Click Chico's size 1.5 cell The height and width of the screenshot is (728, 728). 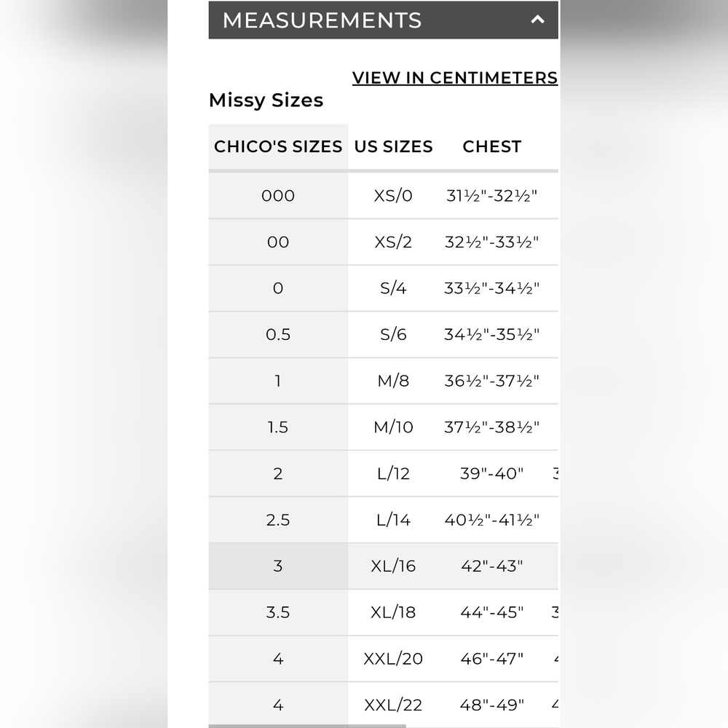tap(278, 427)
